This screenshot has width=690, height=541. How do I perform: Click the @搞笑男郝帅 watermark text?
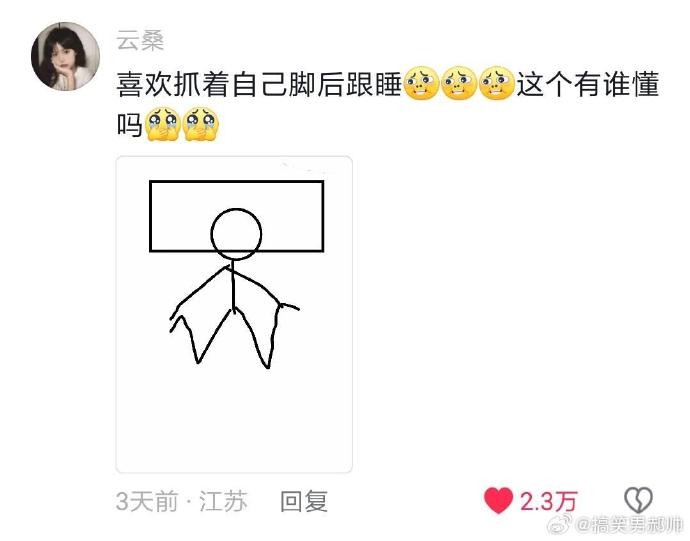coord(630,526)
